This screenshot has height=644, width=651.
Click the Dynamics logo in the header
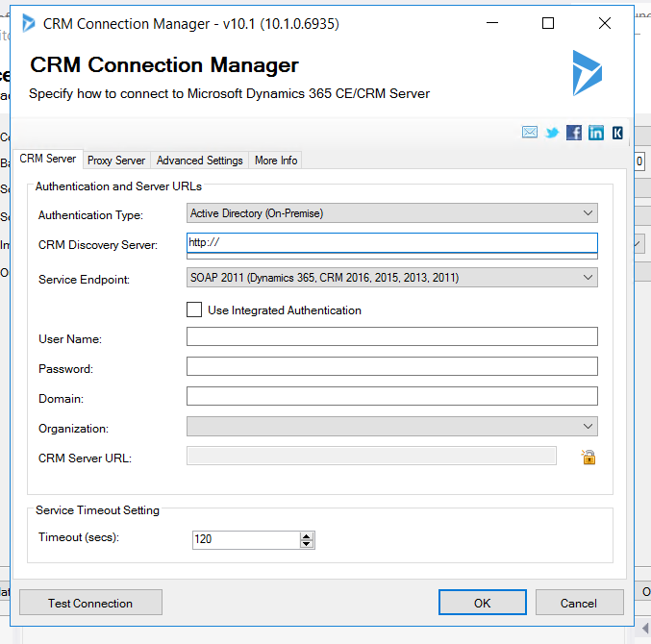click(x=588, y=73)
